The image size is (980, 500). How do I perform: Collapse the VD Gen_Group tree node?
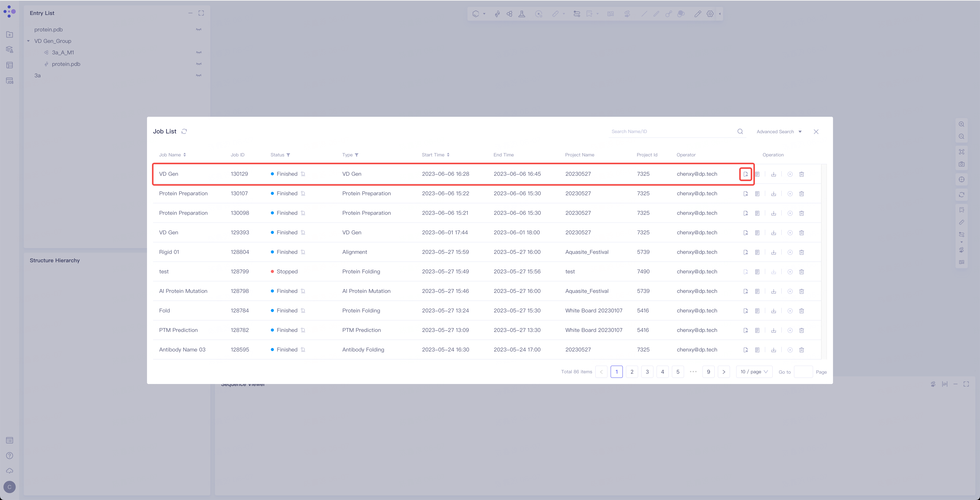coord(28,41)
